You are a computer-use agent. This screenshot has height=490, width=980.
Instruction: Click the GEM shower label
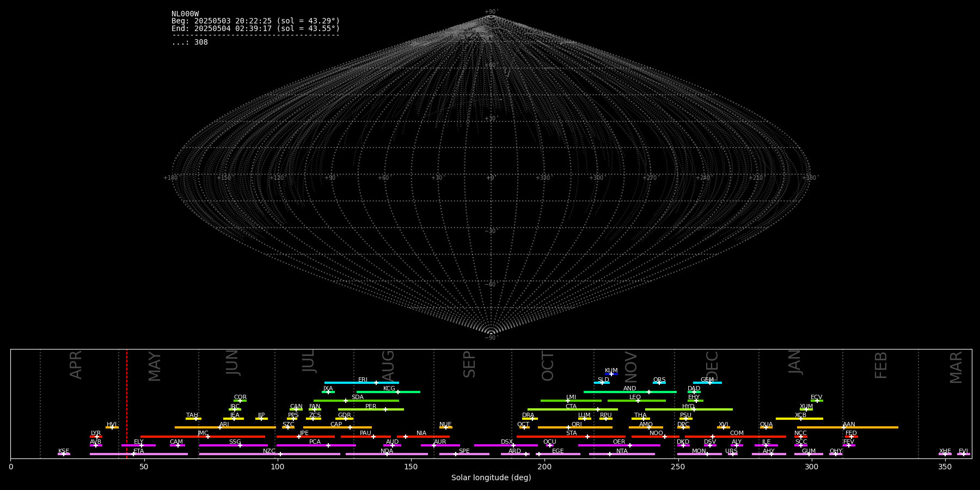[x=707, y=379]
